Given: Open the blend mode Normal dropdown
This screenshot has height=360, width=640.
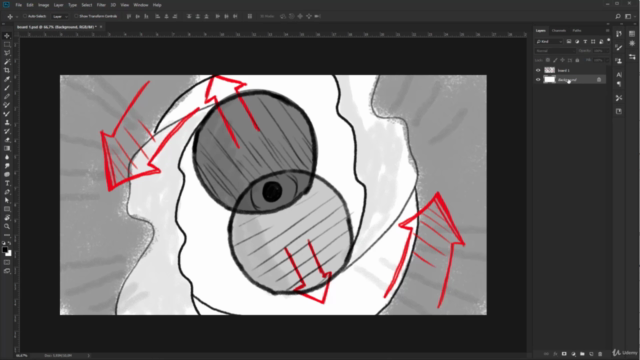Looking at the screenshot, I should click(x=555, y=51).
